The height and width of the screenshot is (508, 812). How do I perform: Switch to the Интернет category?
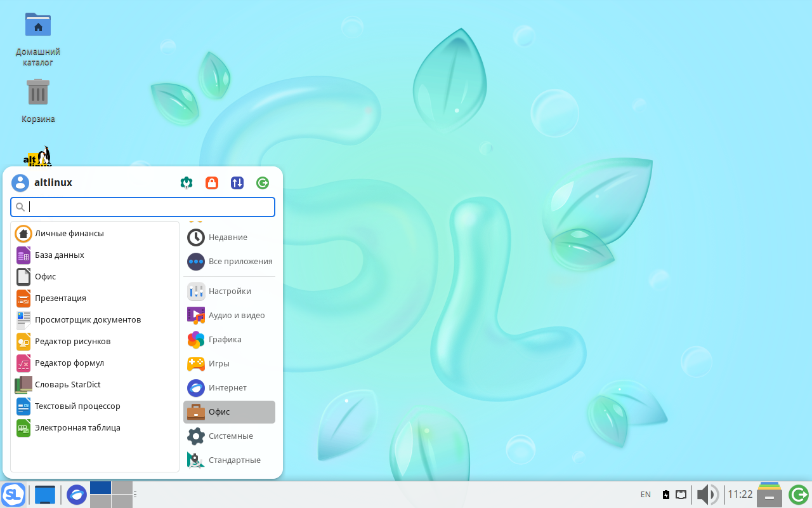click(226, 387)
